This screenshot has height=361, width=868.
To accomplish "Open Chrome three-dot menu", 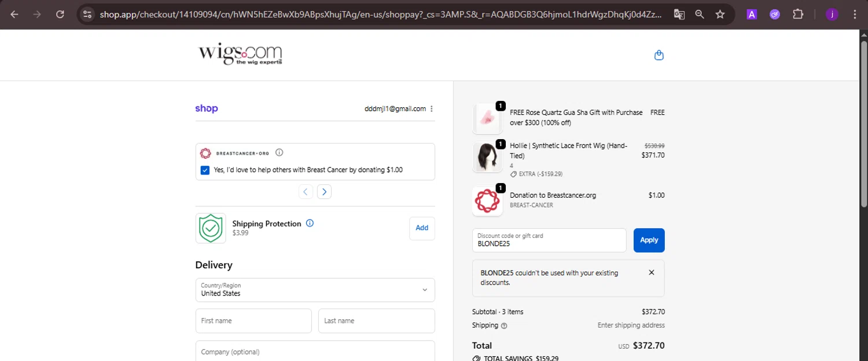I will (x=855, y=14).
